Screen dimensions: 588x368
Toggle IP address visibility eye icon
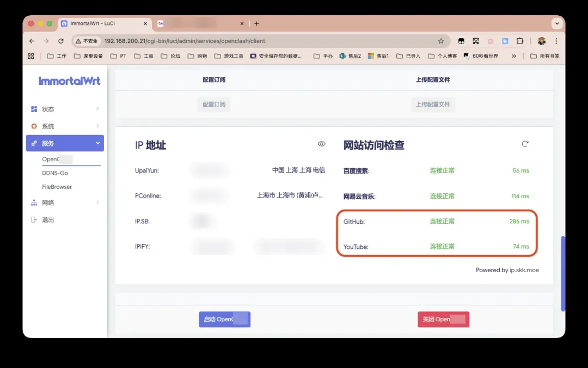click(x=322, y=144)
